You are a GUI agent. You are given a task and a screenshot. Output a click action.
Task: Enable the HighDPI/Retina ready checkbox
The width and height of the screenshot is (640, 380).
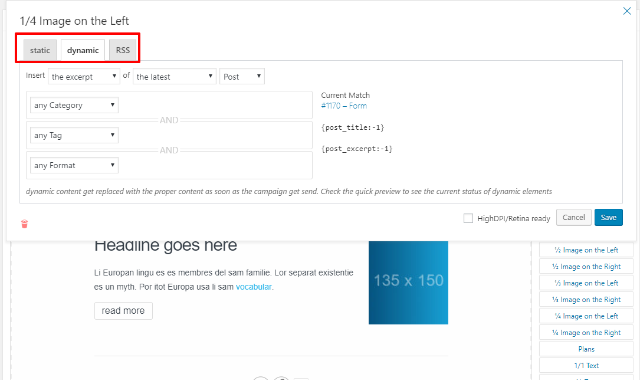click(468, 218)
